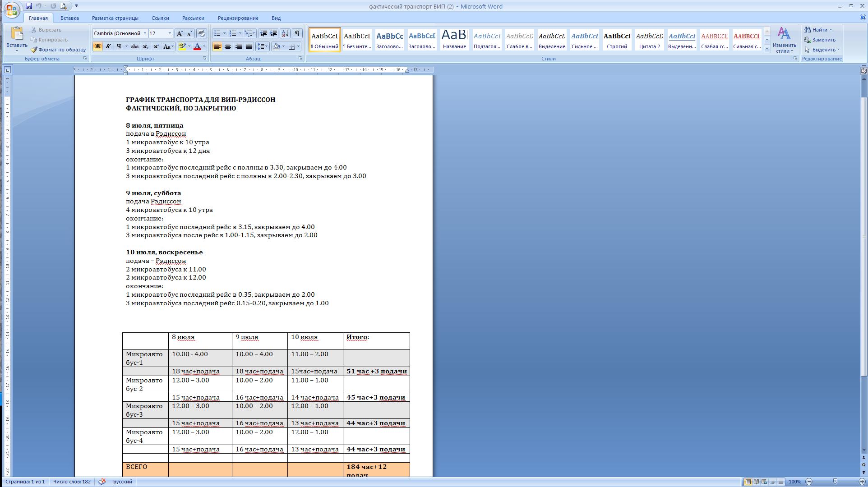This screenshot has height=487, width=868.
Task: Click the Grow Font icon
Action: 180,33
